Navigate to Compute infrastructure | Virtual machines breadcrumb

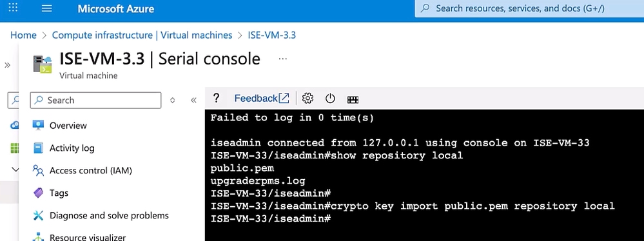pyautogui.click(x=142, y=35)
